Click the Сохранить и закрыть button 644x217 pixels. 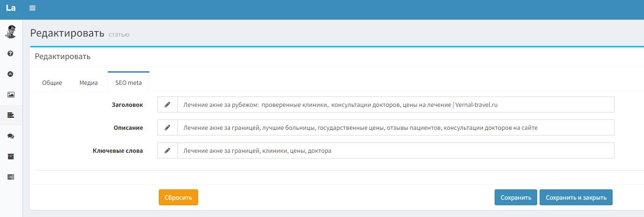pyautogui.click(x=576, y=197)
